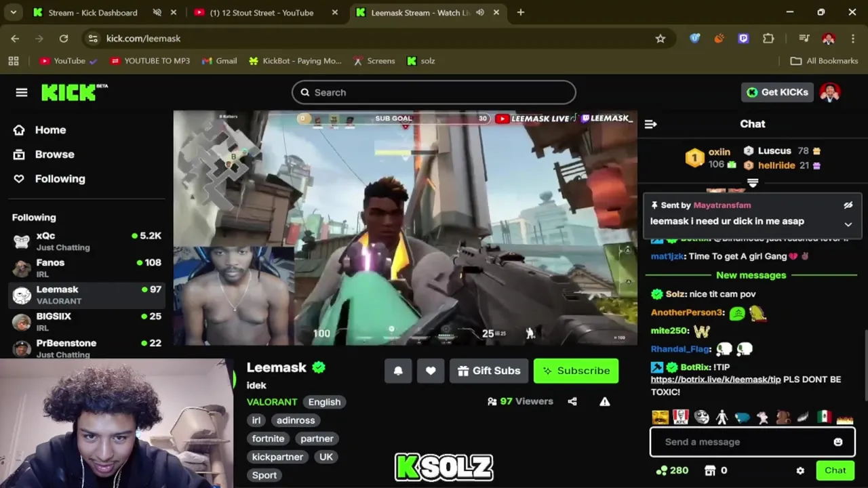Open the Kick sidebar hamburger menu
This screenshot has height=488, width=868.
[x=22, y=92]
